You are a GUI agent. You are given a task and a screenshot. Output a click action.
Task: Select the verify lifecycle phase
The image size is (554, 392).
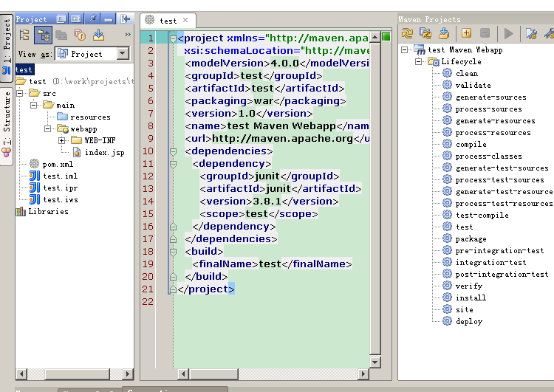click(x=462, y=286)
